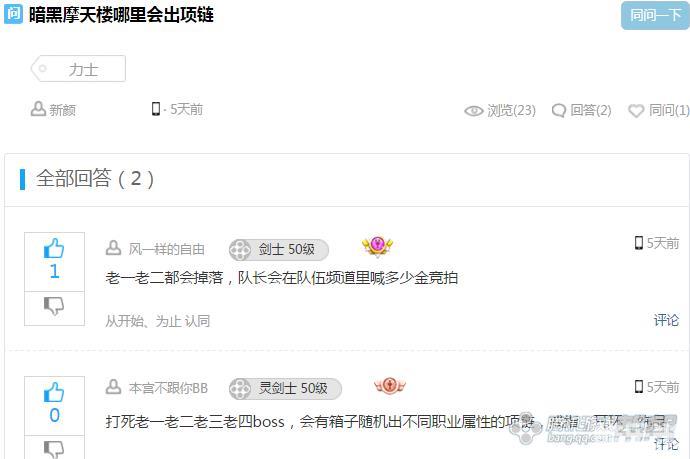Click 评论 on the first answer
The image size is (690, 459).
tap(666, 320)
